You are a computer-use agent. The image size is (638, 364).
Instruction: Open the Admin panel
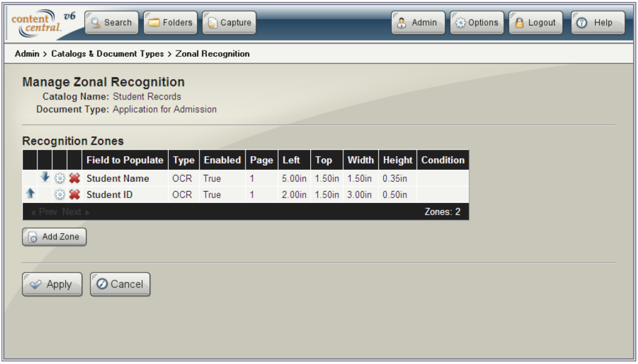click(418, 22)
